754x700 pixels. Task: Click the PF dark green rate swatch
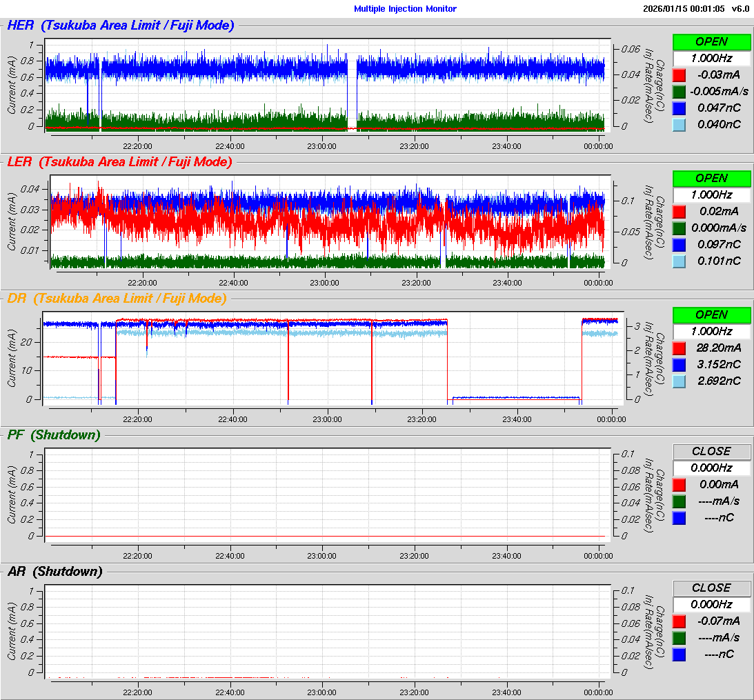[679, 501]
